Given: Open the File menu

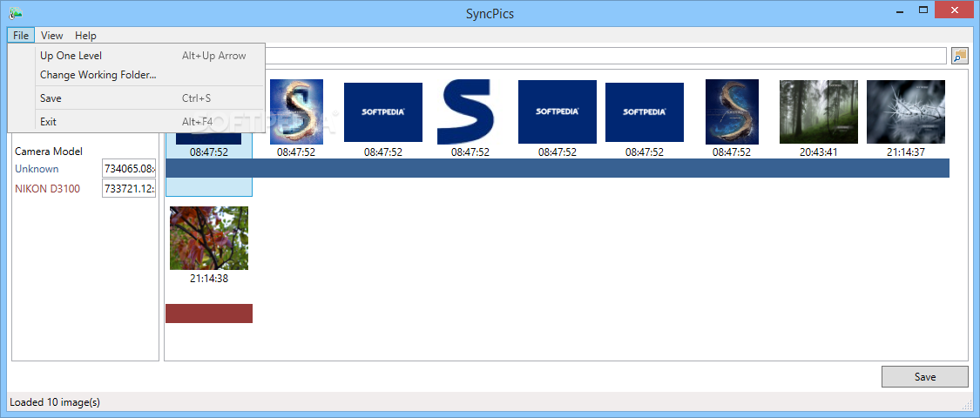Looking at the screenshot, I should click(21, 36).
